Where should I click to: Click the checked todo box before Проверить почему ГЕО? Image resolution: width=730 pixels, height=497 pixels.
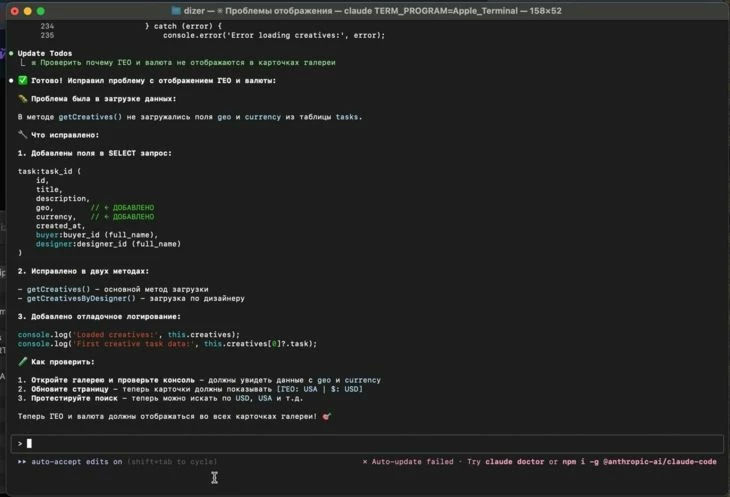tap(33, 62)
